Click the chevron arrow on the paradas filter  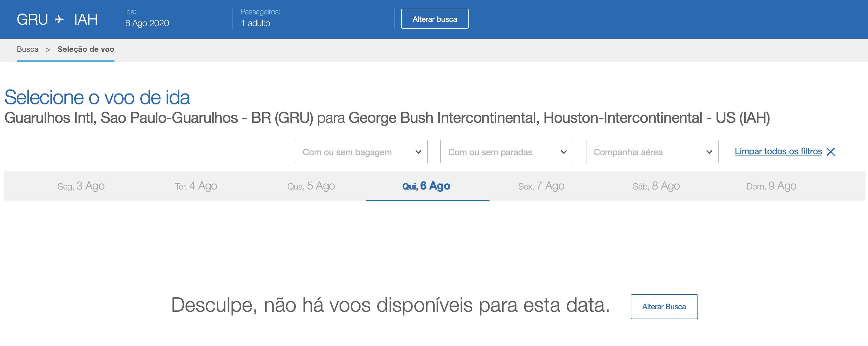[564, 152]
